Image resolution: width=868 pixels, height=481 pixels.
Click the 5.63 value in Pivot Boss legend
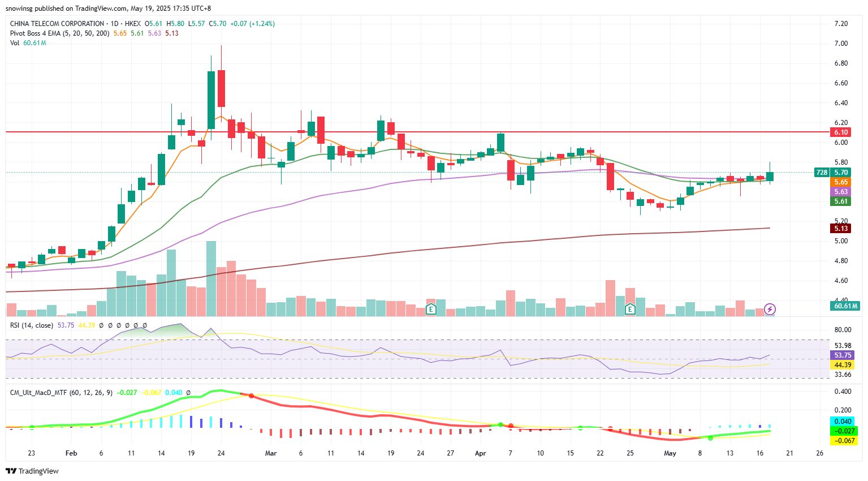coord(154,33)
